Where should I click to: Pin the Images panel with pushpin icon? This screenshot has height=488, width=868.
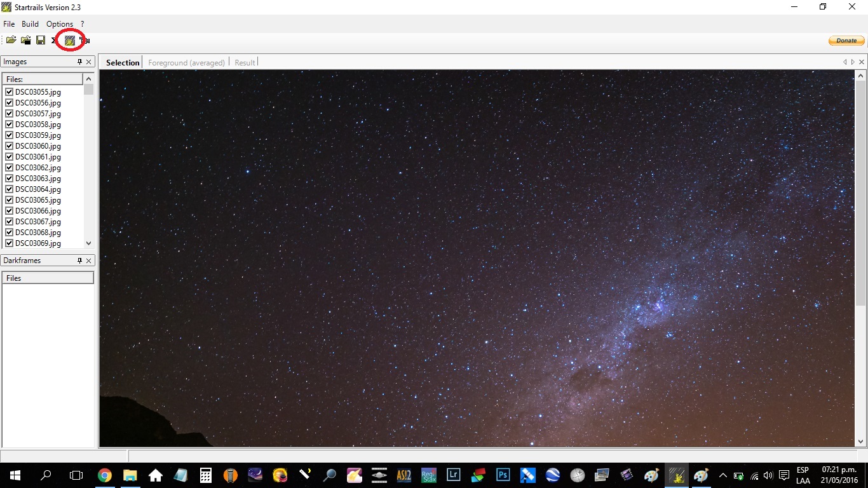coord(79,62)
